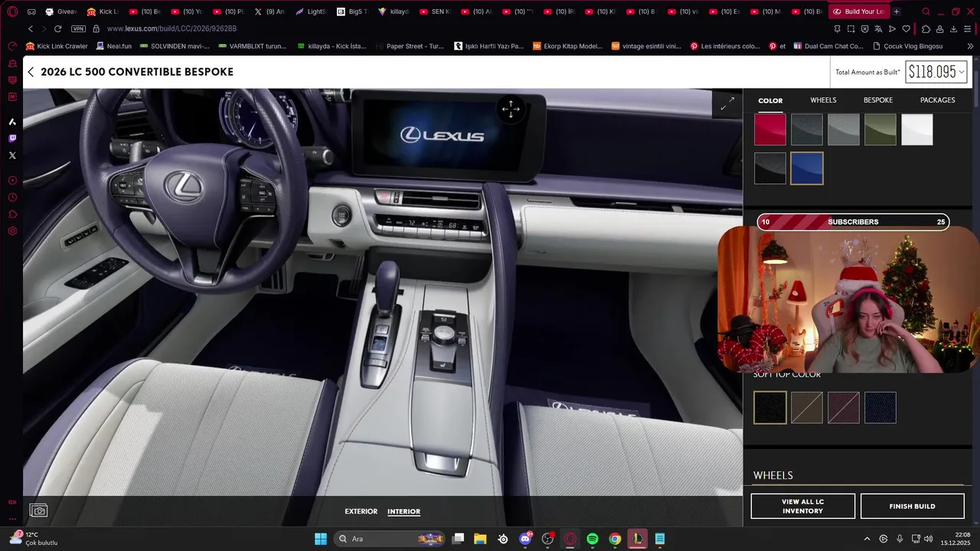This screenshot has width=980, height=551.
Task: Open the Kick Link Crawler bookmark
Action: click(x=57, y=46)
